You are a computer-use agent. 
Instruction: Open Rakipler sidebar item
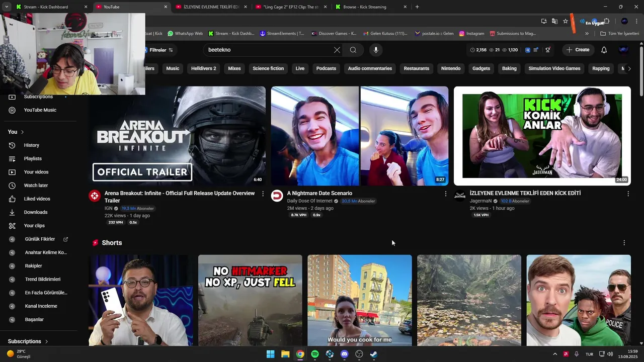[33, 266]
